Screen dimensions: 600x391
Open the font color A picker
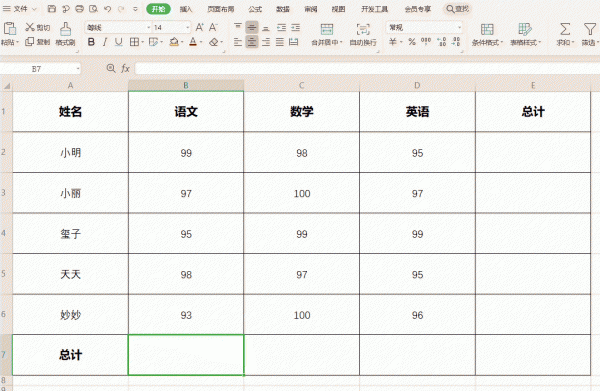(x=193, y=42)
